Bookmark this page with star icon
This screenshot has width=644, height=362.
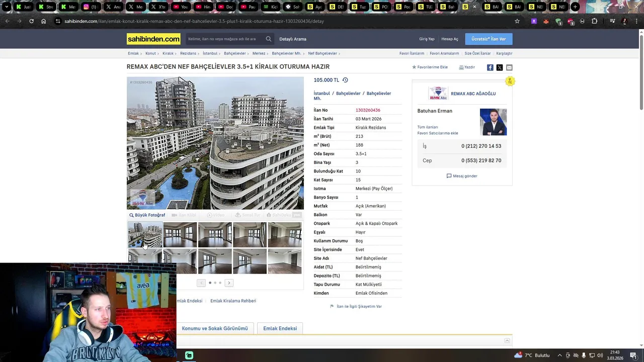517,21
